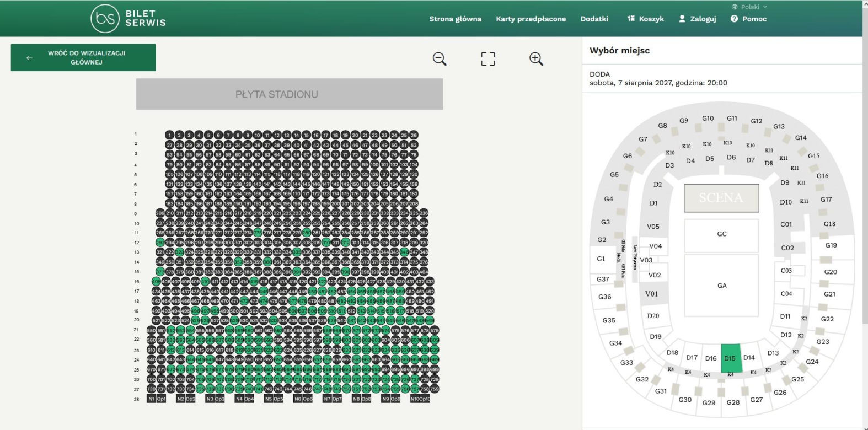Choose the GC area on stadium map

pos(722,234)
